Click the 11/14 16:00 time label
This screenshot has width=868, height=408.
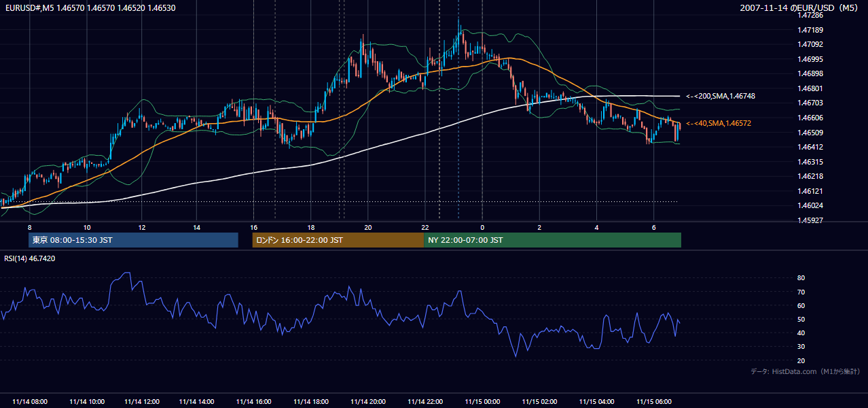click(x=254, y=402)
